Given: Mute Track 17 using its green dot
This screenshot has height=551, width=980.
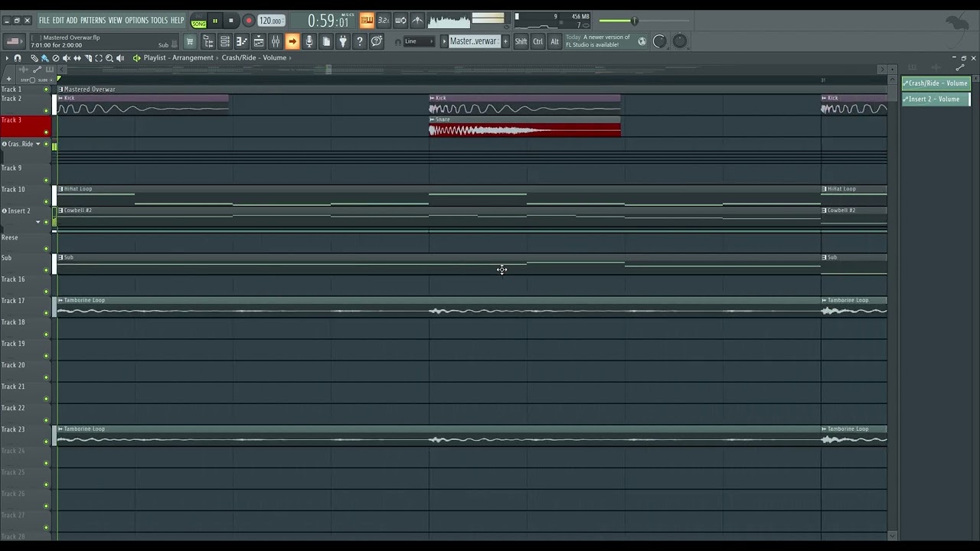Looking at the screenshot, I should [46, 313].
